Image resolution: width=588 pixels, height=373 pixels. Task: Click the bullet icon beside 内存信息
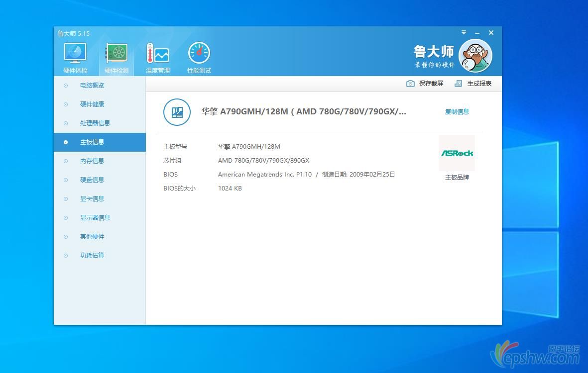[66, 161]
